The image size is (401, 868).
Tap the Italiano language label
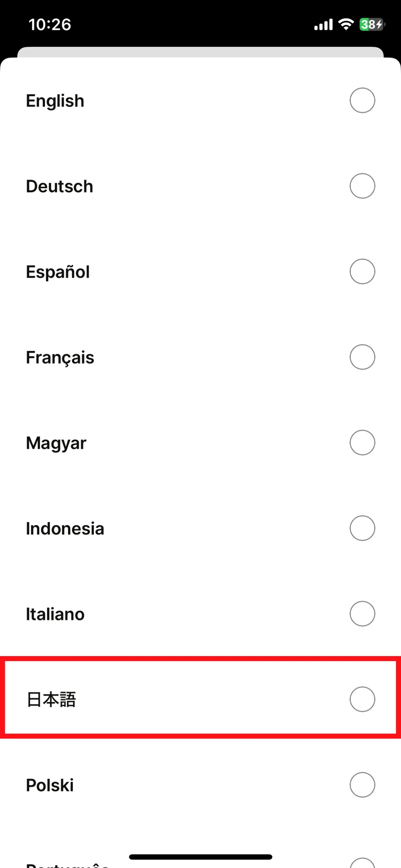click(55, 614)
